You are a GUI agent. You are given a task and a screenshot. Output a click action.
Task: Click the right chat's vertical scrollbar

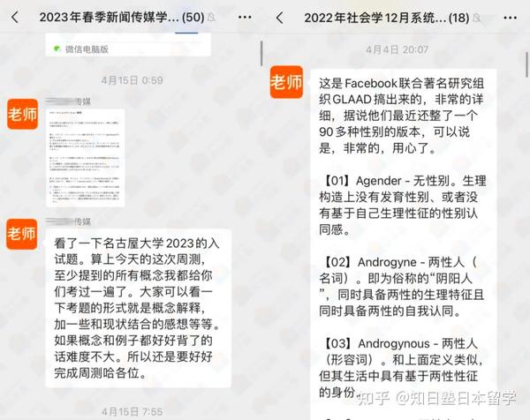[527, 62]
